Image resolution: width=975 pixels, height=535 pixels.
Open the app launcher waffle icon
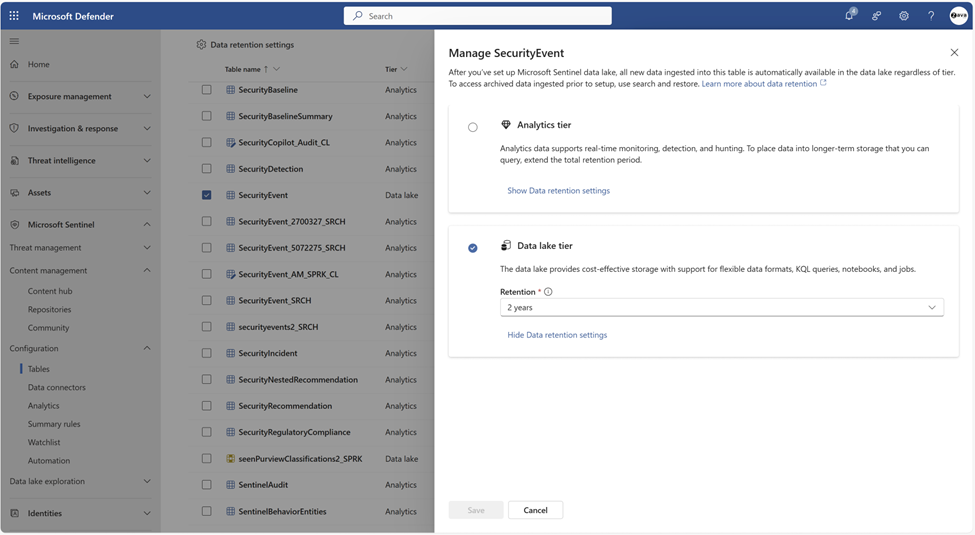tap(14, 16)
